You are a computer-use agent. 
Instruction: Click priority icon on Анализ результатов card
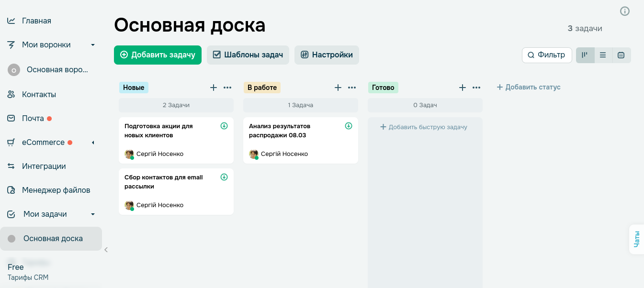pos(349,126)
